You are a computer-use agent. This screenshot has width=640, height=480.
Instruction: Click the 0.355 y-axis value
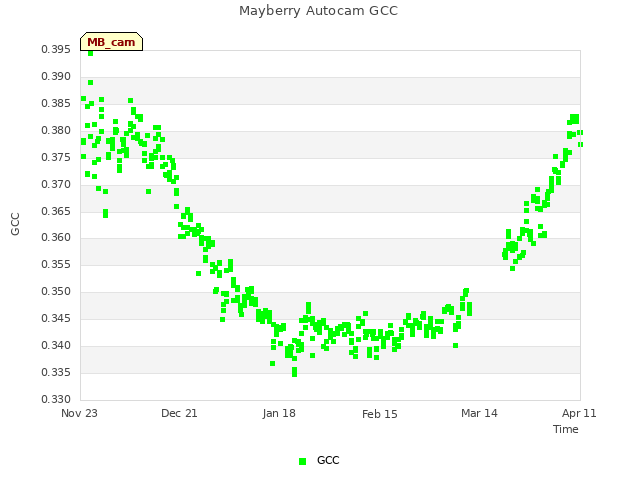56,264
